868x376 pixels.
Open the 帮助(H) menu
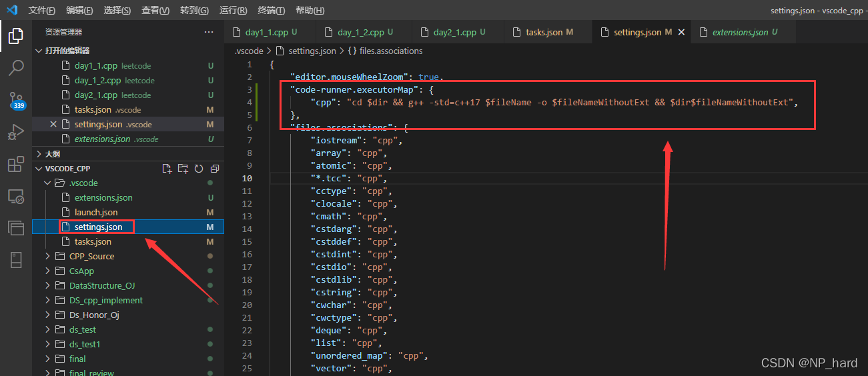click(310, 11)
